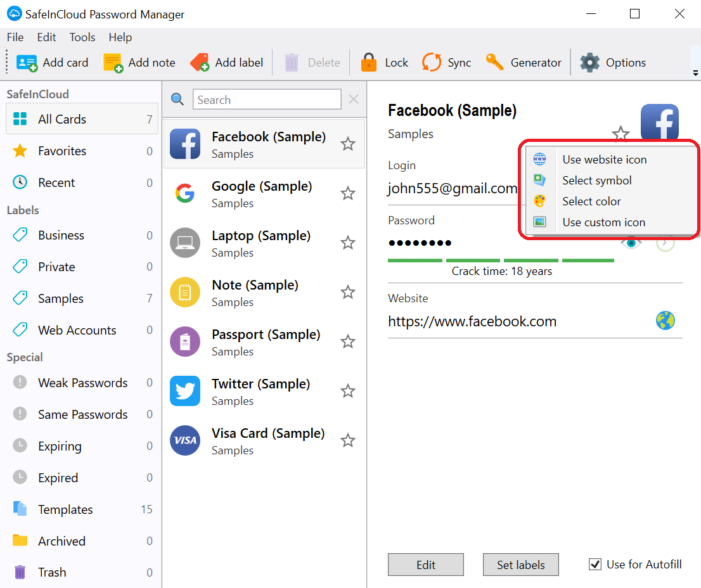Star the Passport (Sample) card
The image size is (701, 588).
click(348, 342)
